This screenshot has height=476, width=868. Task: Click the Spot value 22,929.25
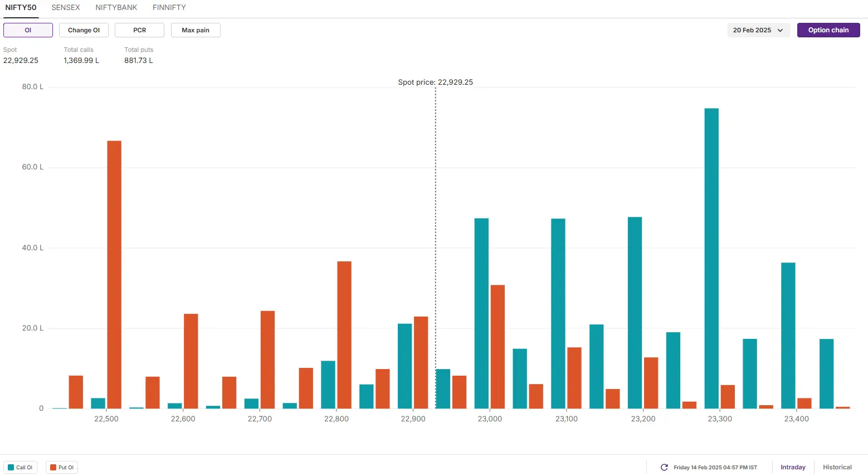click(x=21, y=60)
